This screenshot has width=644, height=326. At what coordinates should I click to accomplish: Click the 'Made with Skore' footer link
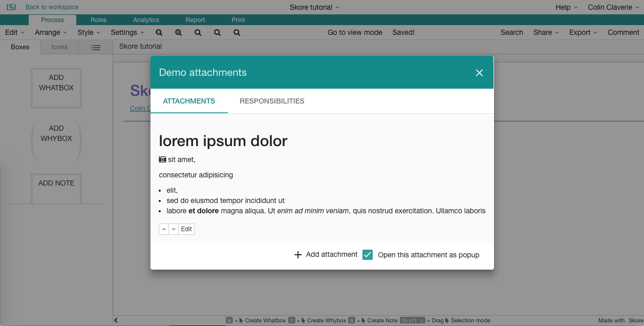click(x=621, y=320)
